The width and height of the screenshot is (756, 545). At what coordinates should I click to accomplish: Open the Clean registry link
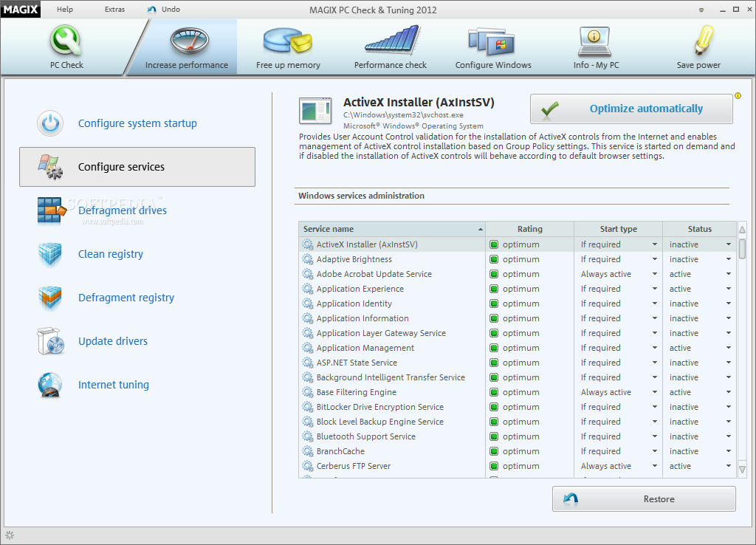[111, 254]
